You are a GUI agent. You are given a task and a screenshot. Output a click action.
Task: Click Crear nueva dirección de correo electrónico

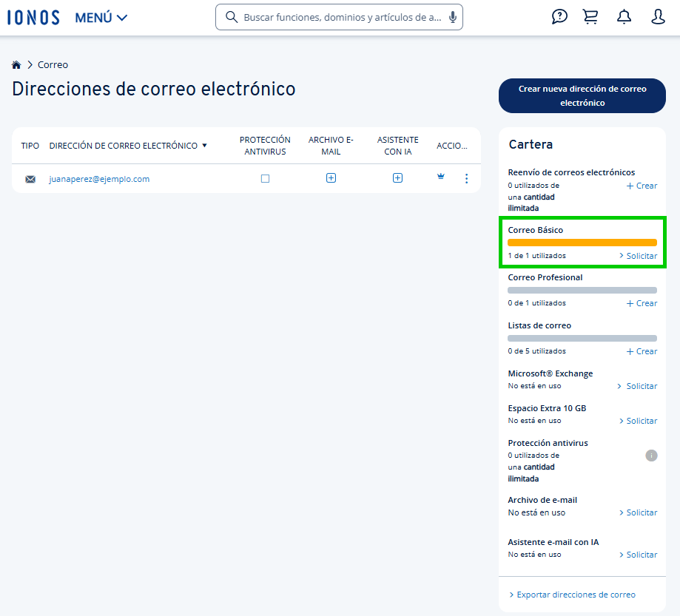coord(582,95)
